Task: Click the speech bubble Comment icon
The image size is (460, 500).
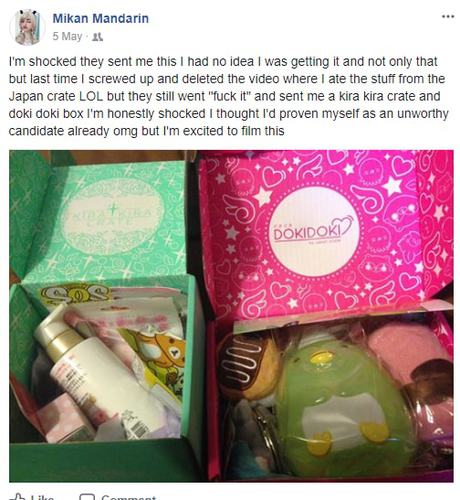Action: pyautogui.click(x=87, y=497)
